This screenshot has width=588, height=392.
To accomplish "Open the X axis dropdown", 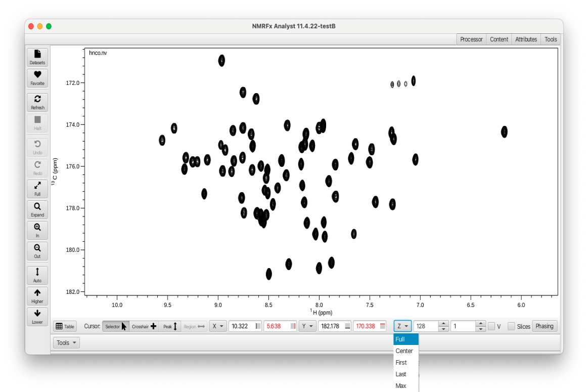I will (218, 327).
